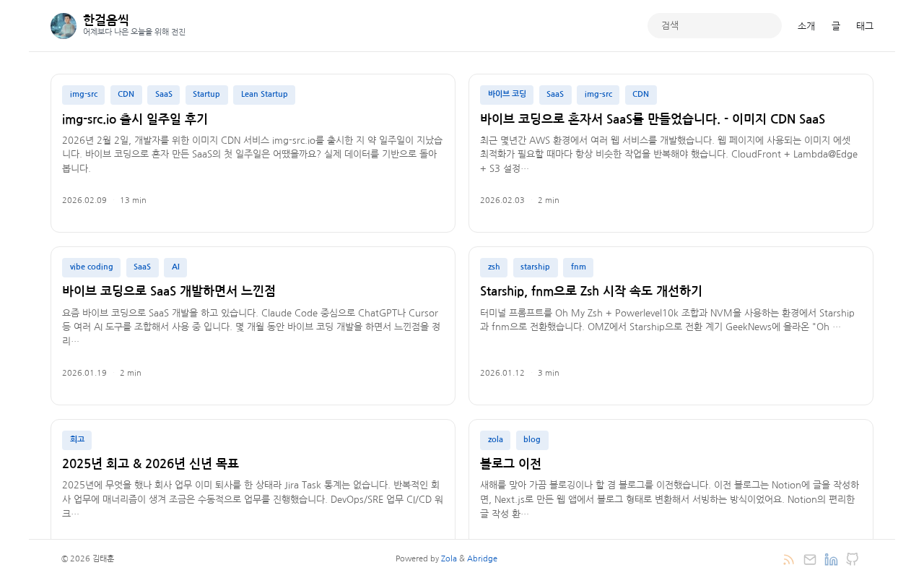Screen dimensions: 924x578
Task: Open post 'img-src.io 출시 일주일 후기'
Action: click(x=135, y=119)
